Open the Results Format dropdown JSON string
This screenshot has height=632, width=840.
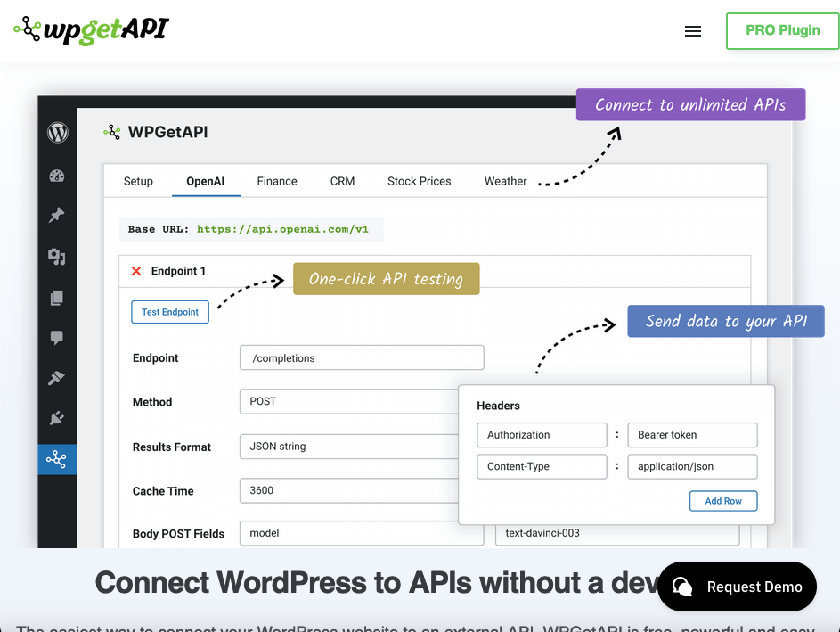(349, 447)
